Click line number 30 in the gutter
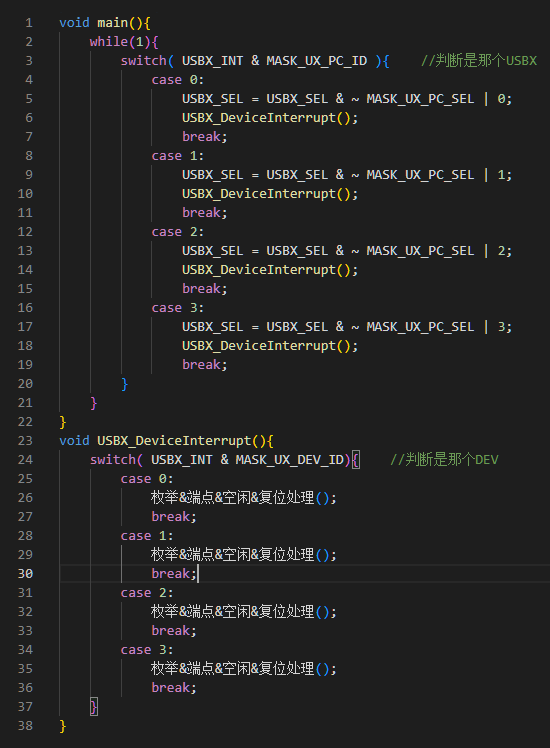 (x=25, y=574)
